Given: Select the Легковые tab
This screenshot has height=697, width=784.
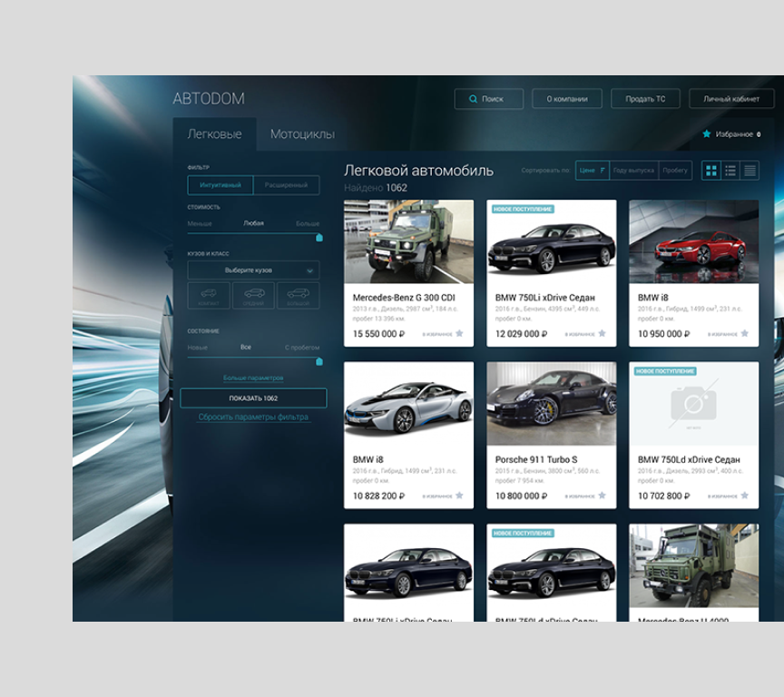Looking at the screenshot, I should coord(214,134).
